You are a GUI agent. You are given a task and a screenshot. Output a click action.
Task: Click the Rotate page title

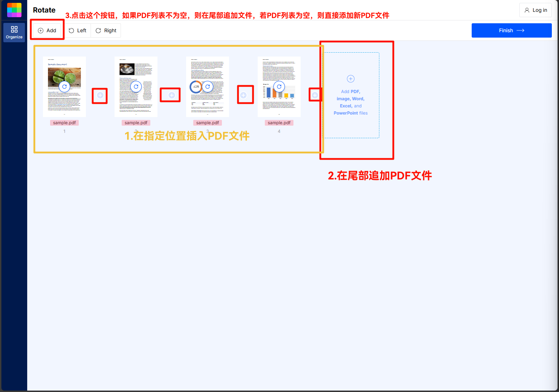(x=44, y=10)
